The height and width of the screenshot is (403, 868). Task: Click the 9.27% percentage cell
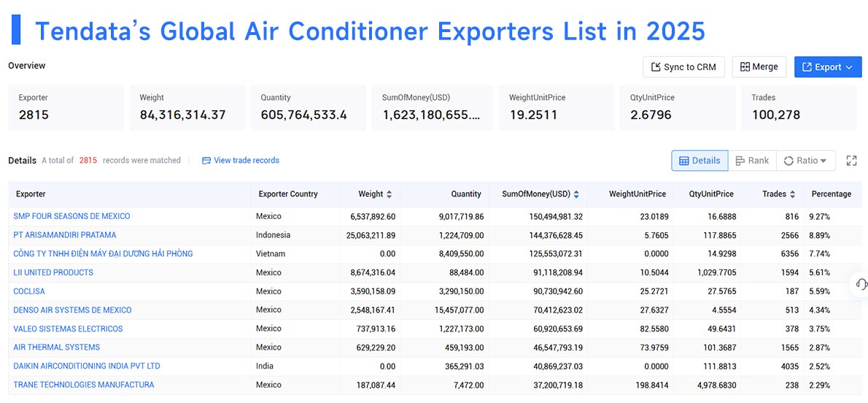coord(821,216)
